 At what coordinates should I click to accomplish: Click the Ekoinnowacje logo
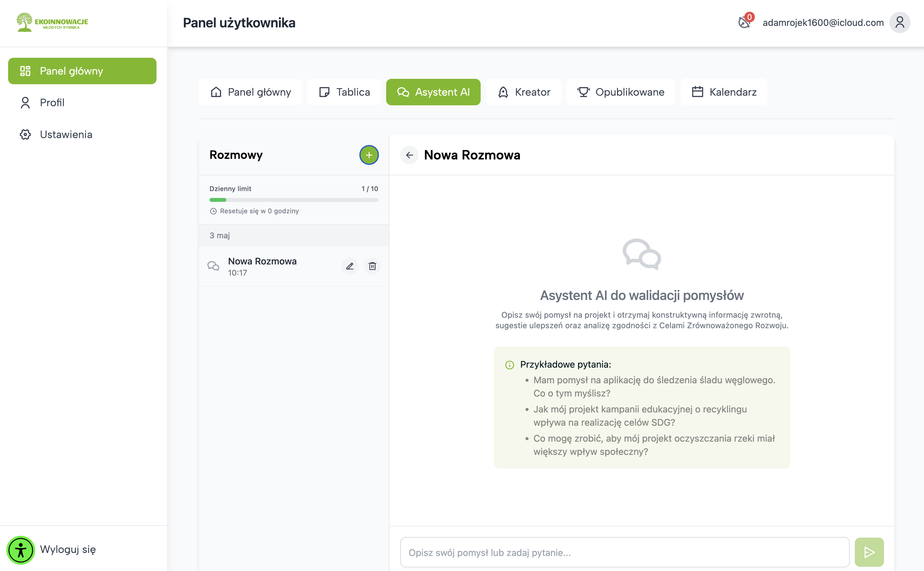tap(52, 22)
